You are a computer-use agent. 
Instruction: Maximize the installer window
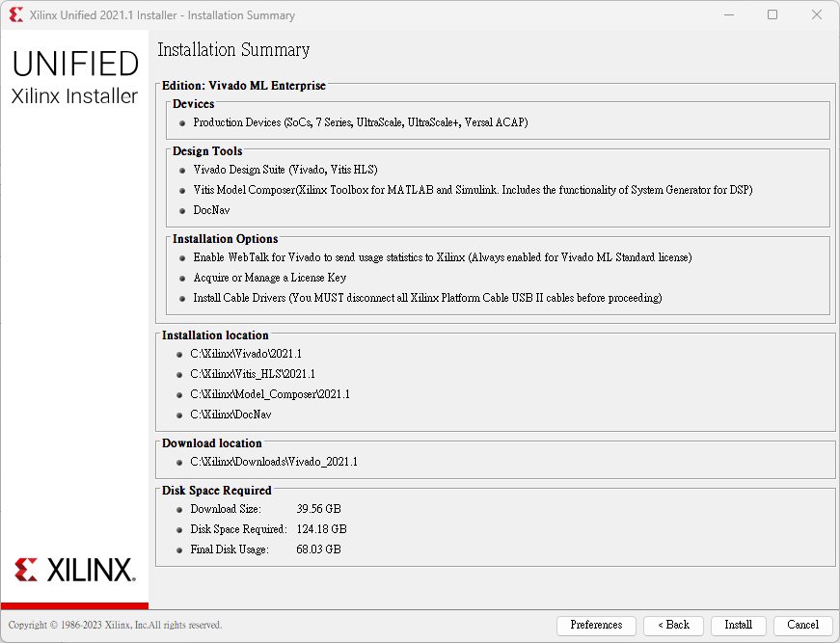point(772,15)
